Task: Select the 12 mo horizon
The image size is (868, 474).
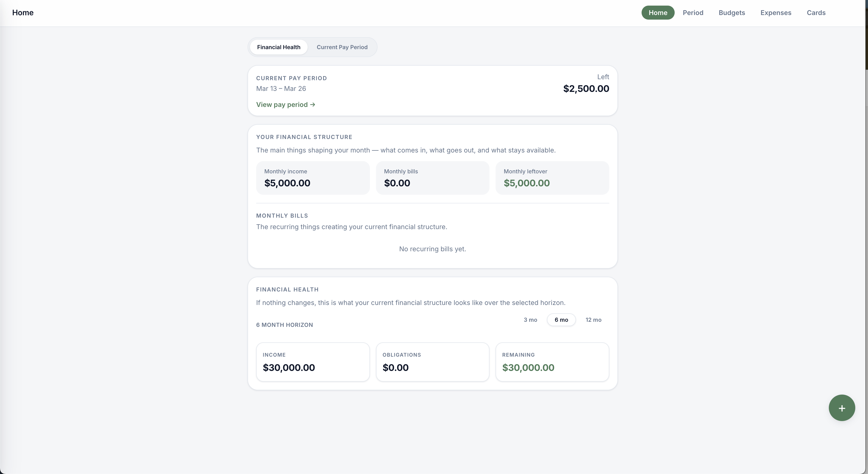Action: (x=593, y=319)
